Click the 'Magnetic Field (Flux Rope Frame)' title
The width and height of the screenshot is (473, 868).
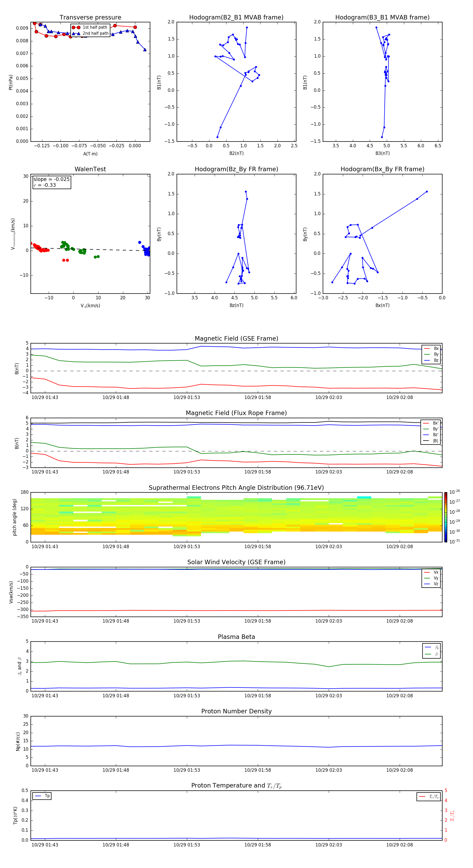tap(236, 413)
